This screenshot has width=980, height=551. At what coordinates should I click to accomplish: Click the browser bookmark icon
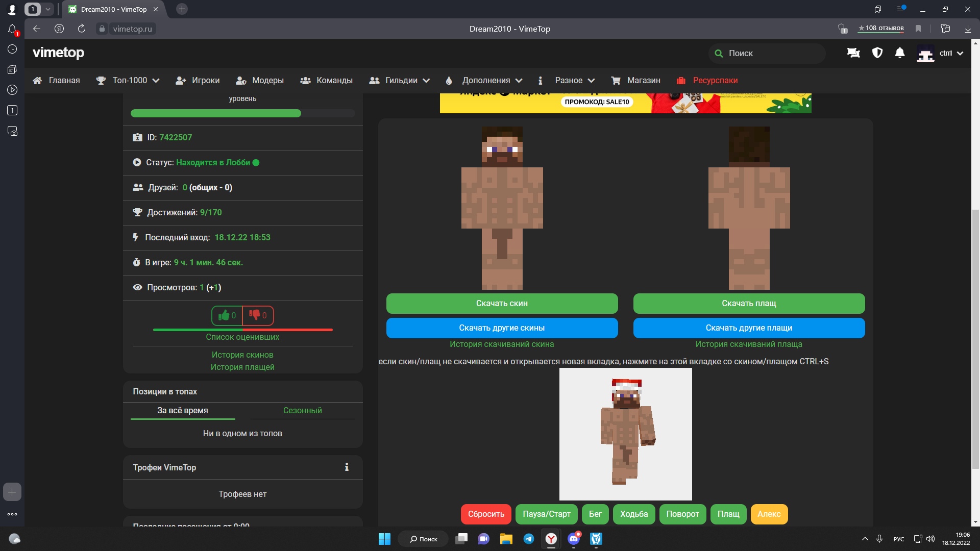918,29
